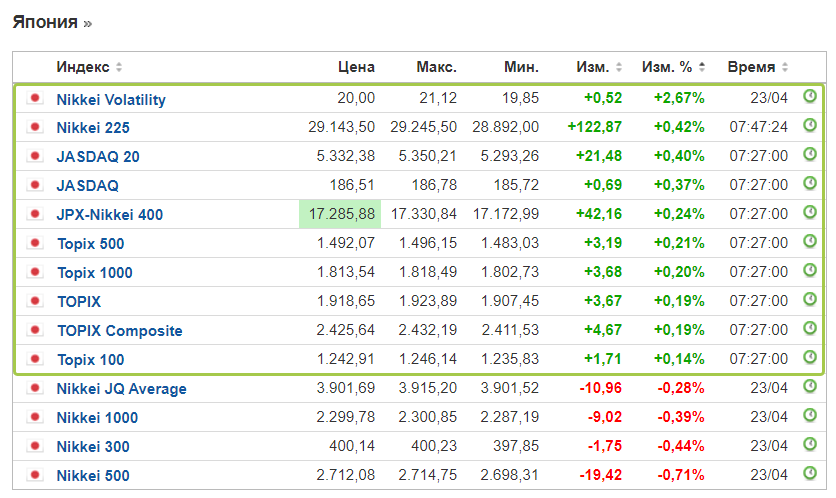The width and height of the screenshot is (836, 498).
Task: Open JPX-Nikkei 400 index link
Action: 109,215
